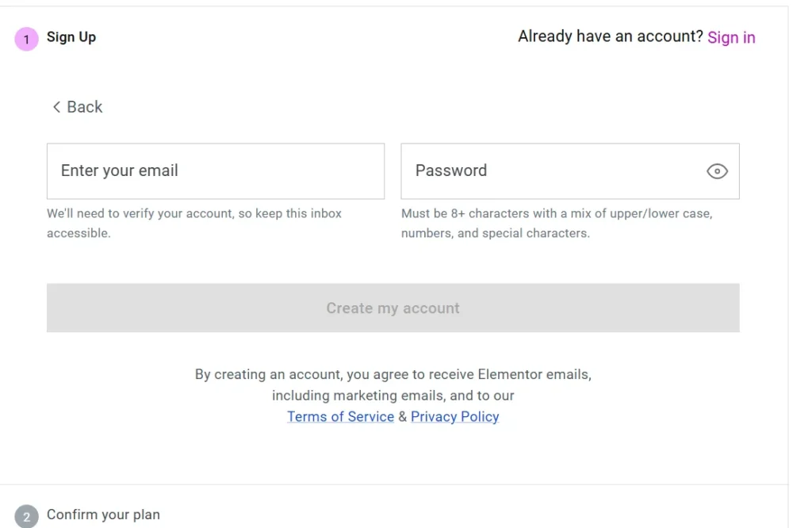Click the Back chevron arrow
Viewport: 812px width, 528px height.
(x=56, y=107)
